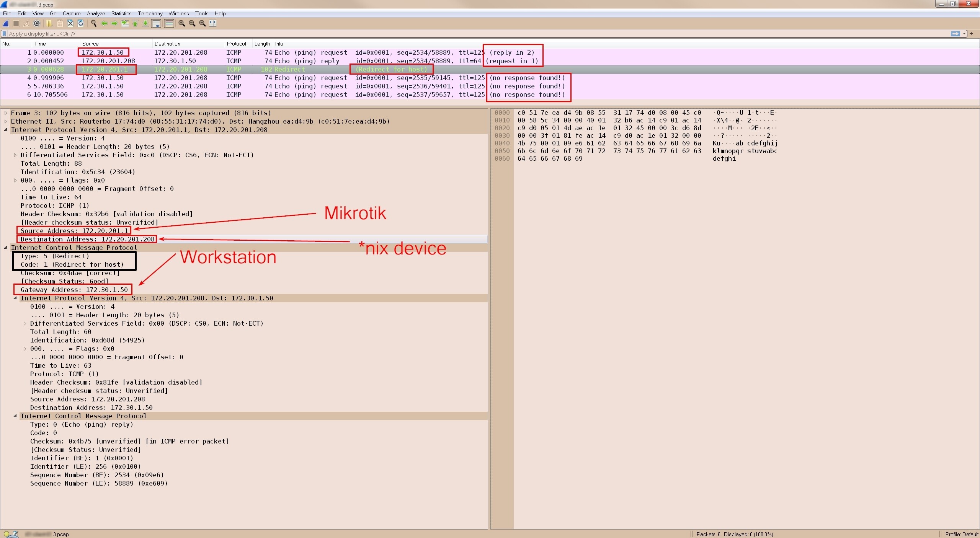980x538 pixels.
Task: Click the display filter input field
Action: (x=459, y=34)
